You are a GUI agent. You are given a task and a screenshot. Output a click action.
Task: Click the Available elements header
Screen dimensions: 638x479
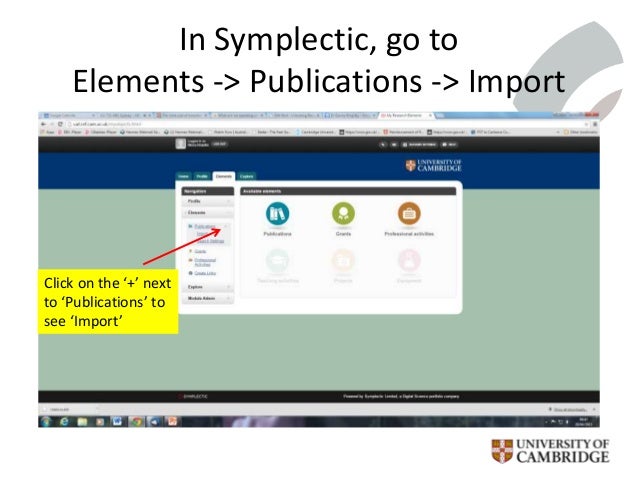348,191
